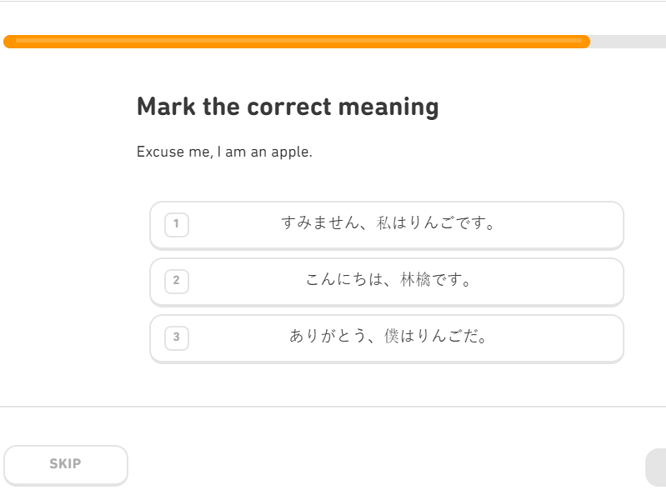Click the "Mark the correct meaning" heading

pos(287,107)
